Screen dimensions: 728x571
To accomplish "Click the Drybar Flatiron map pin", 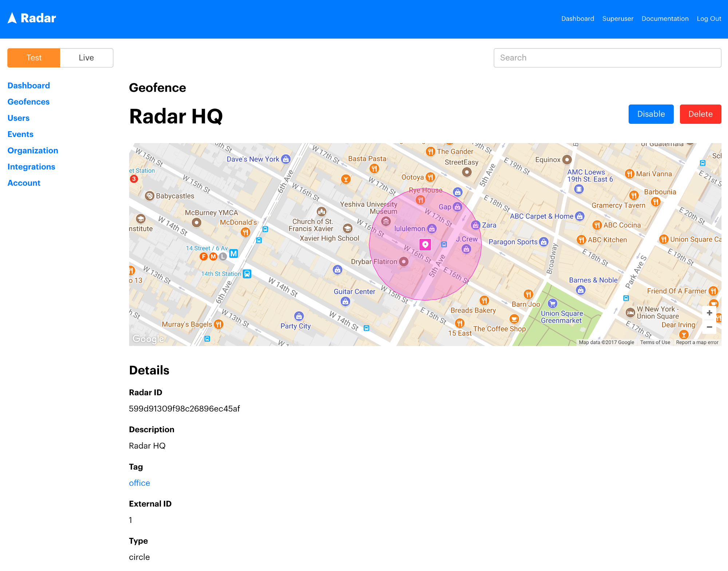I will (x=404, y=261).
